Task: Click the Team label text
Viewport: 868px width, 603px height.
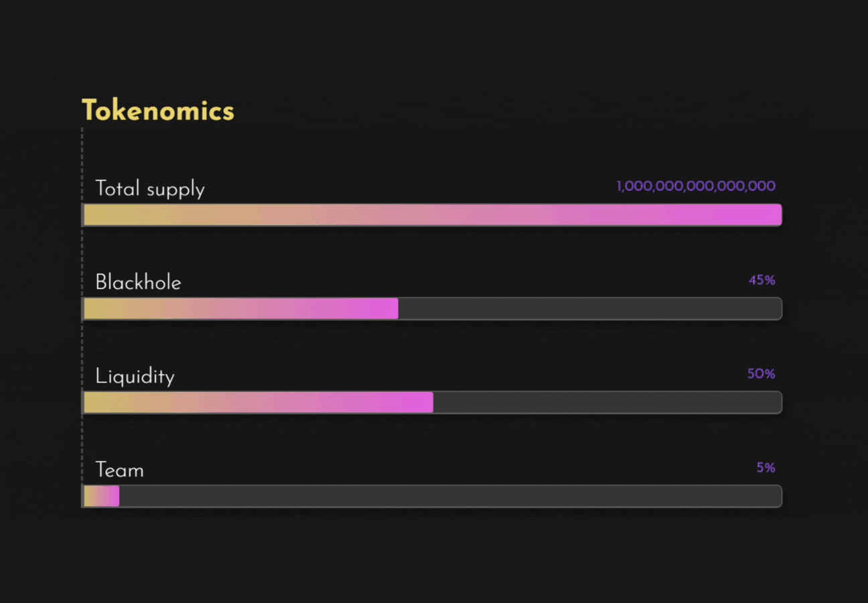Action: tap(119, 470)
